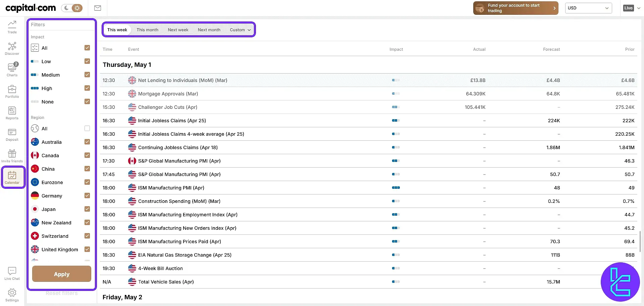Open the Discover sidebar icon
The image size is (644, 306).
pos(12,48)
